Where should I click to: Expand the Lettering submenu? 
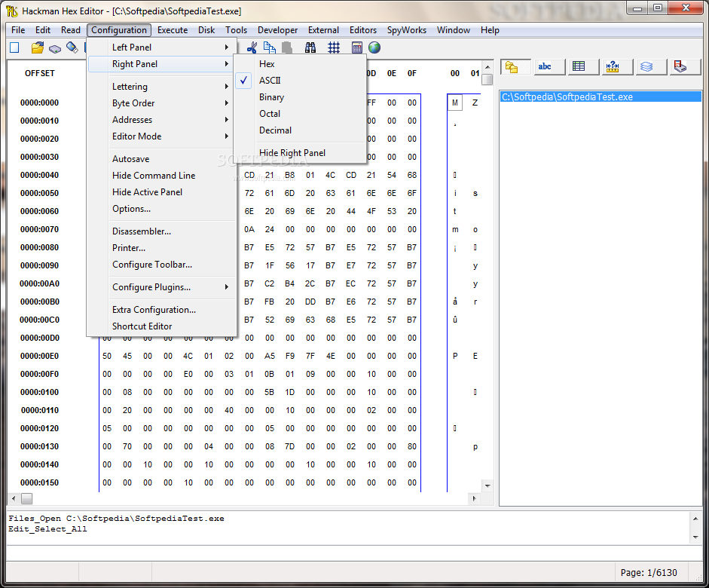pos(162,87)
